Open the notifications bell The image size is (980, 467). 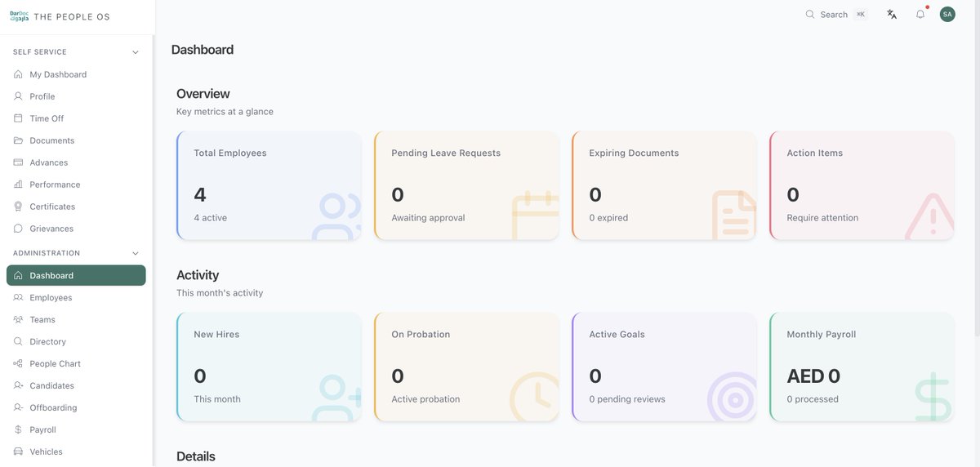pos(920,15)
